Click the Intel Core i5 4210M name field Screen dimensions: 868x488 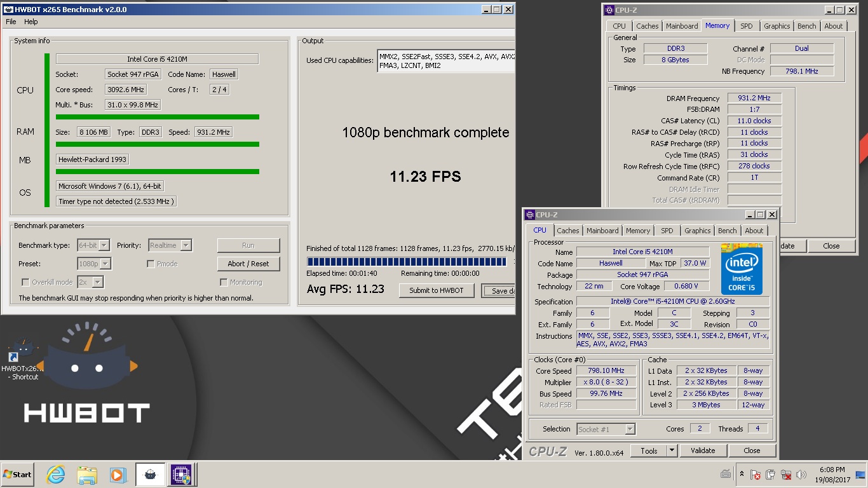(x=157, y=59)
